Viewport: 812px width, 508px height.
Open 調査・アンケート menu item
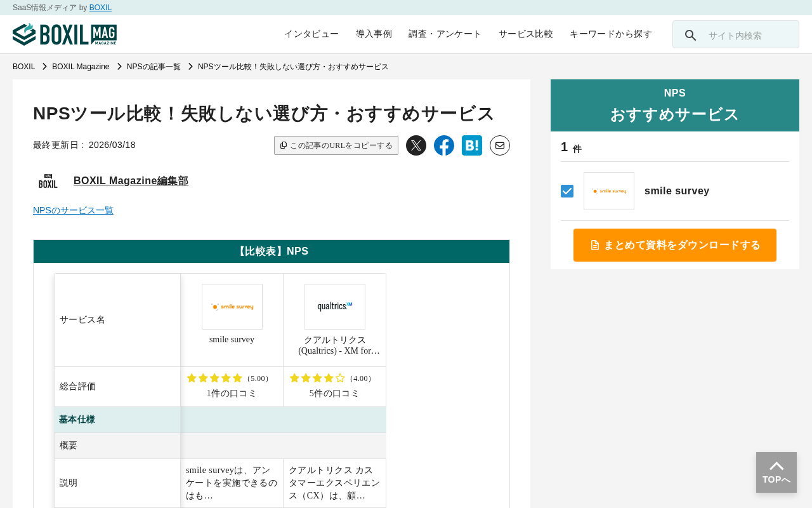pyautogui.click(x=445, y=34)
